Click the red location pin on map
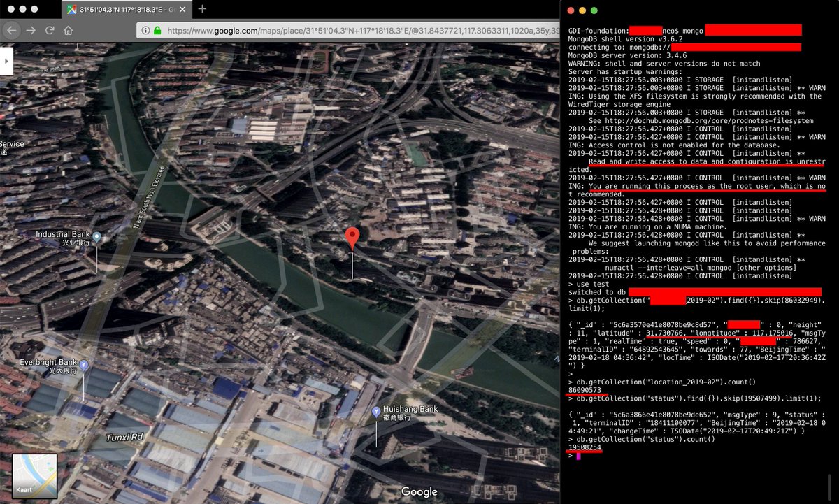839x504 pixels. click(353, 238)
